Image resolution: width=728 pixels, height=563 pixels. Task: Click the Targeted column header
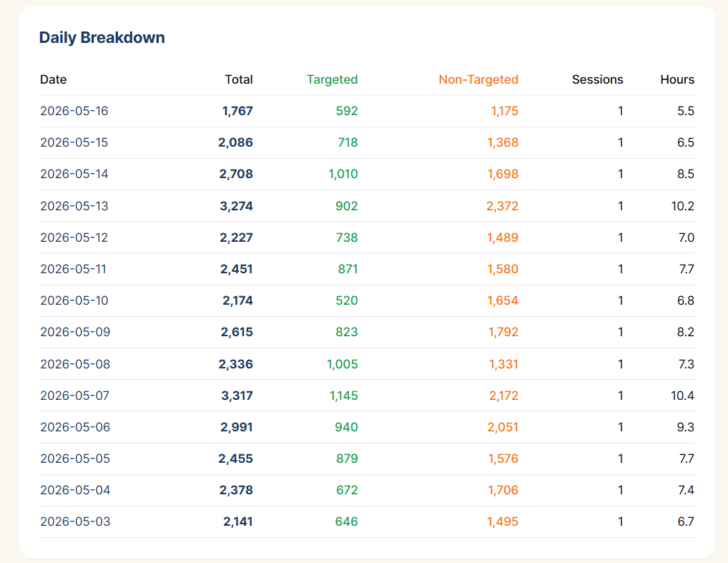click(332, 79)
